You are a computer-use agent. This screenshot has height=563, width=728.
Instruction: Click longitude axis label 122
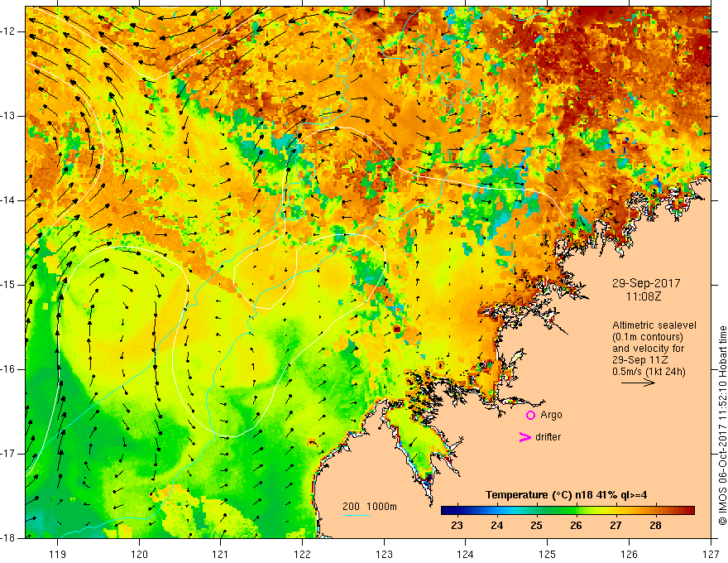(302, 554)
